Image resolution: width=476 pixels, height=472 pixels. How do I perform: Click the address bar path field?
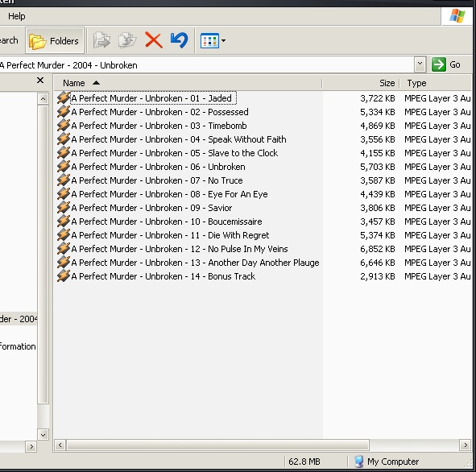click(206, 65)
